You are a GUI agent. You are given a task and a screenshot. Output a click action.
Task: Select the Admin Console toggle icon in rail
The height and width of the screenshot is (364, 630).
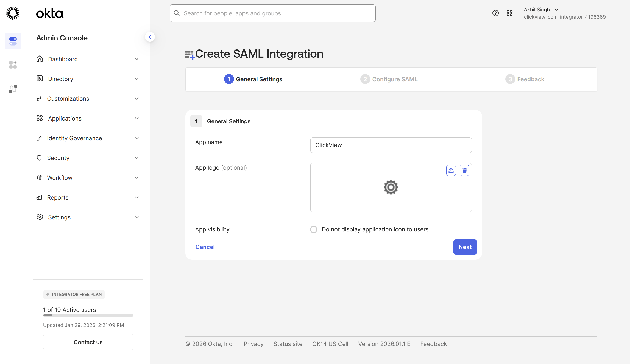click(x=13, y=41)
